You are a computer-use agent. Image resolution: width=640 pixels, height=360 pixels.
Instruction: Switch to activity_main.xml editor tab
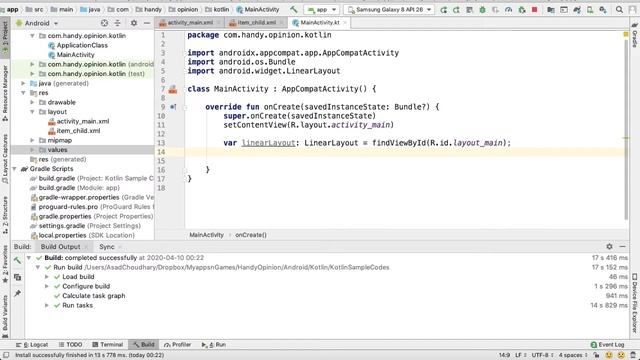(x=190, y=22)
